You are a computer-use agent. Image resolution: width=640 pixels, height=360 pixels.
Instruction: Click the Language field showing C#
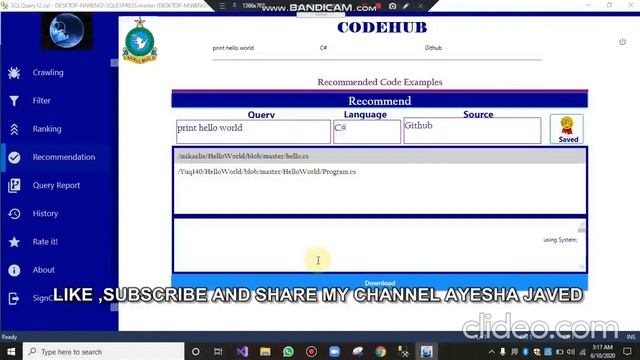[x=367, y=131]
